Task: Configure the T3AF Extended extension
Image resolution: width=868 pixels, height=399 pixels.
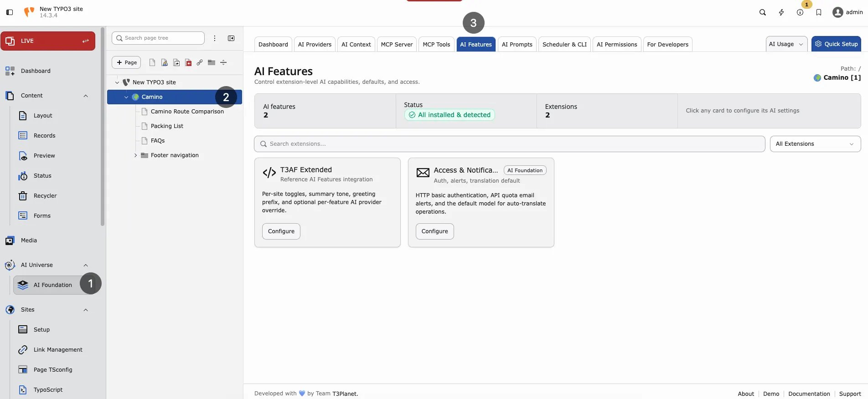Action: click(x=281, y=231)
